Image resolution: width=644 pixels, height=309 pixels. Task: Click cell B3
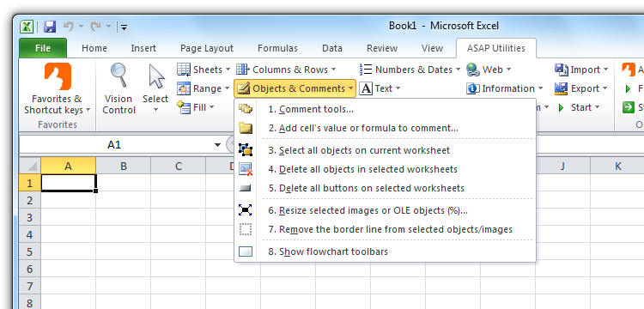click(x=123, y=217)
